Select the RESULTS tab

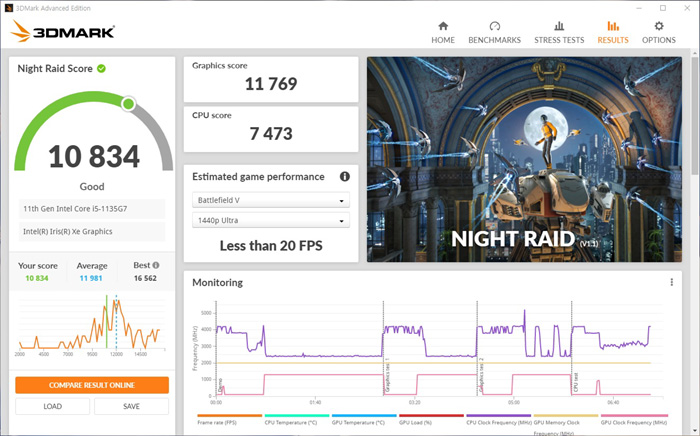613,33
